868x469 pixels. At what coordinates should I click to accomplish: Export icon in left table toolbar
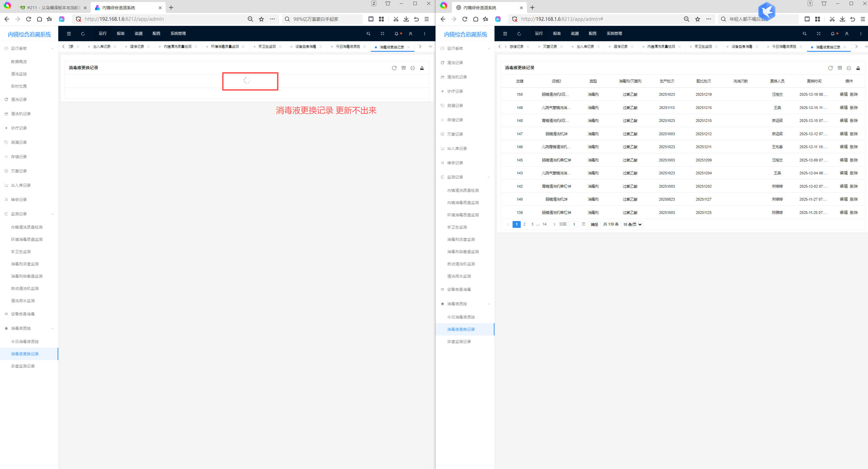click(x=422, y=68)
